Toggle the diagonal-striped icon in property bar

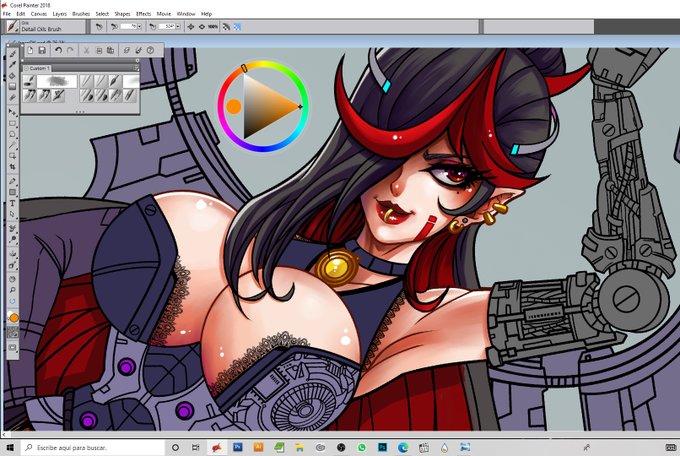pyautogui.click(x=226, y=26)
